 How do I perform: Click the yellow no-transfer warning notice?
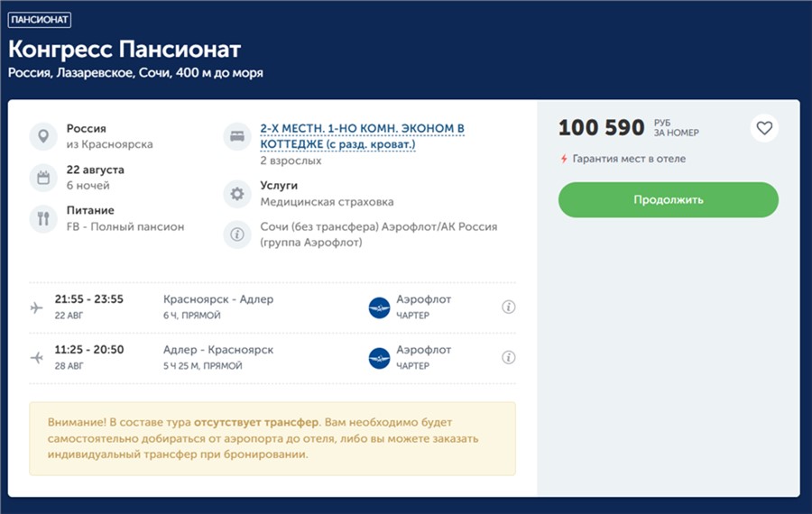pos(272,438)
